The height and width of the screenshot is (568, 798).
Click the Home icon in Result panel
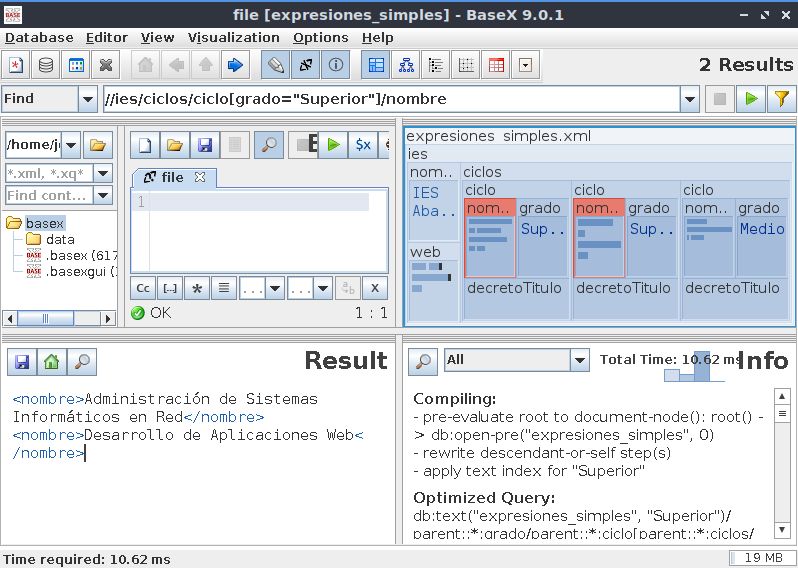tap(51, 362)
